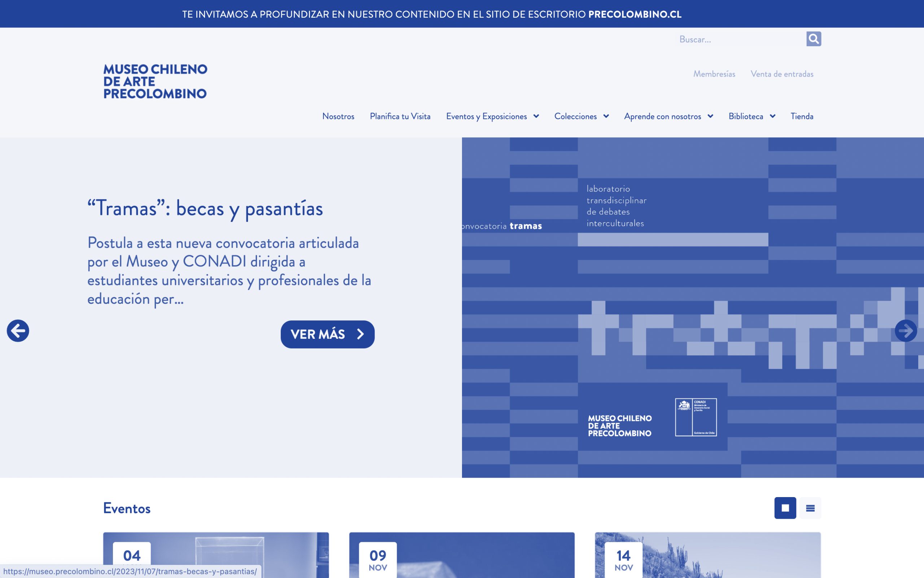Open Planifica tu Visita page
Viewport: 924px width, 578px height.
[400, 116]
